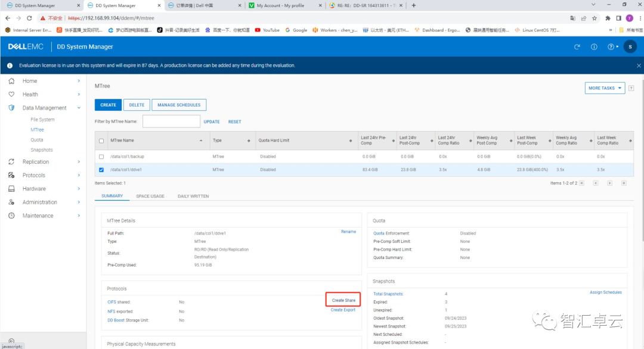
Task: Switch to the SPACE USAGE tab
Action: click(x=150, y=197)
